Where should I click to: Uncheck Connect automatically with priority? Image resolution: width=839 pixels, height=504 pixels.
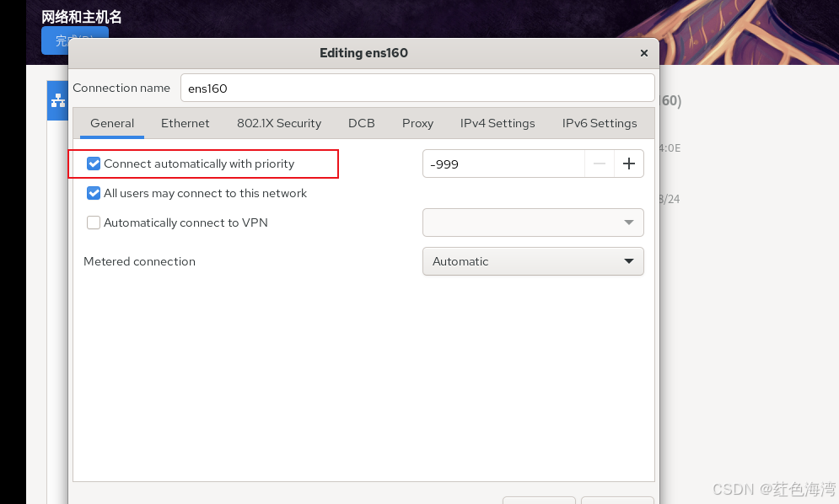[94, 164]
